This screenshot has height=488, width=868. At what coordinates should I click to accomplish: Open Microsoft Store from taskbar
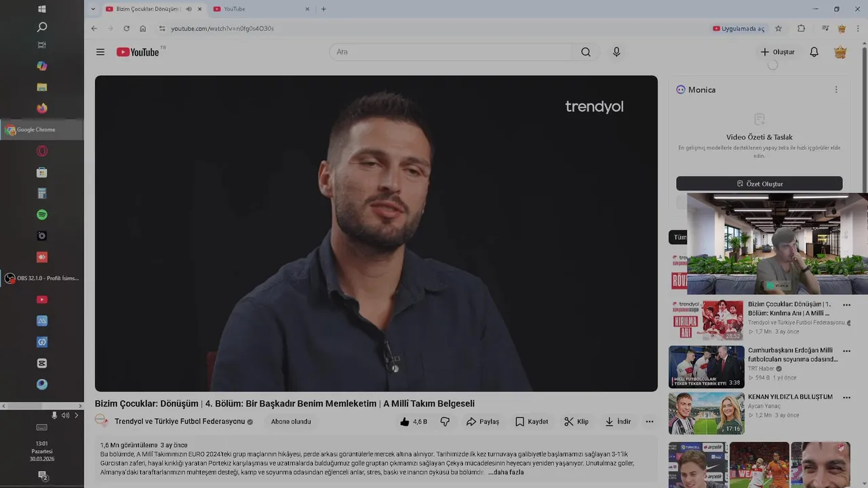(42, 172)
